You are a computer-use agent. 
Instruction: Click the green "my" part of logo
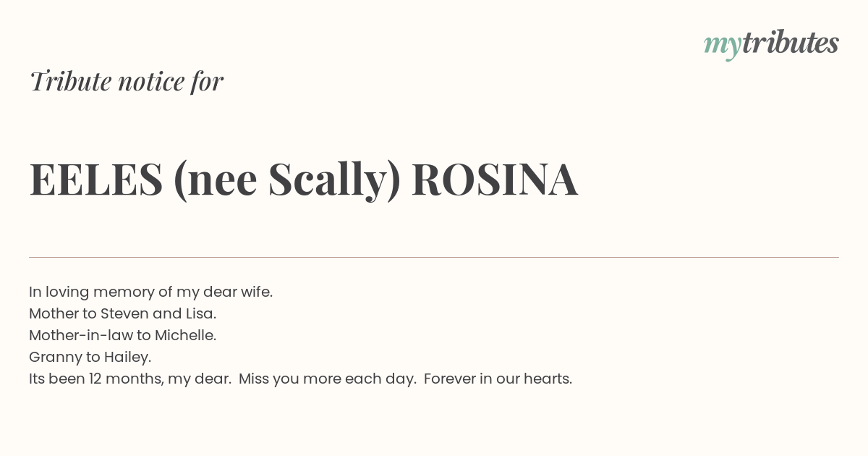click(722, 46)
